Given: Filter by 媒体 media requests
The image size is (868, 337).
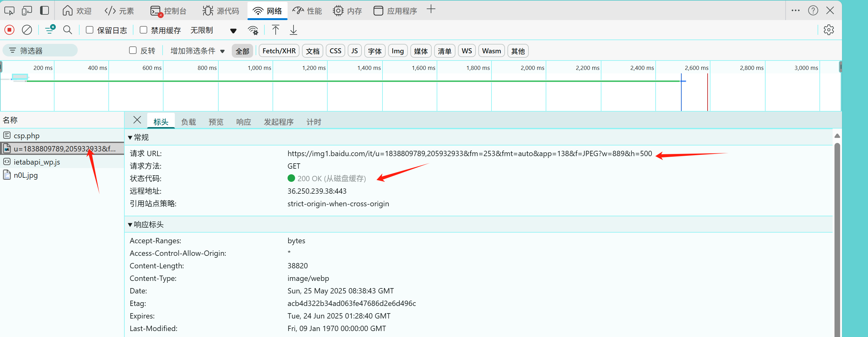Looking at the screenshot, I should pyautogui.click(x=421, y=51).
